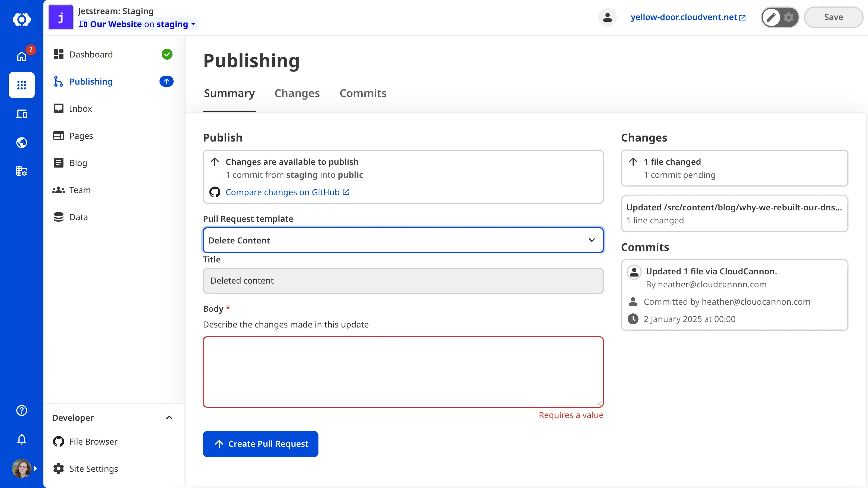Screen dimensions: 868x488
Task: Click the Publishing branch icon in sidebar
Action: [x=59, y=82]
